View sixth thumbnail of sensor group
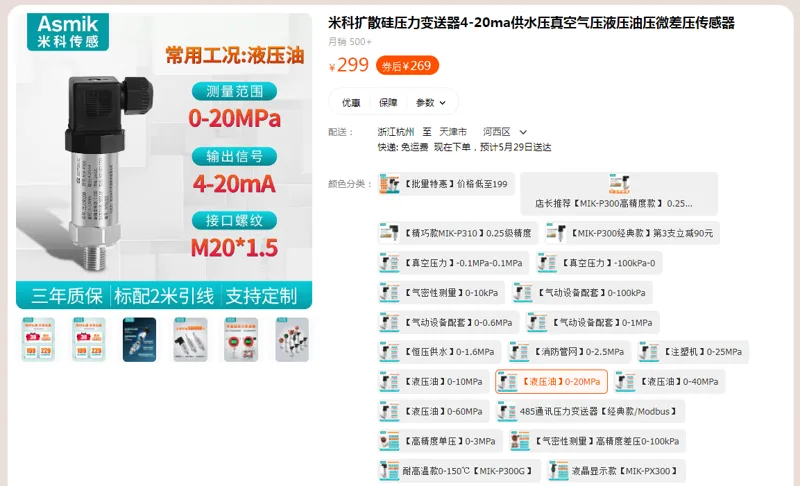Screen dimensions: 800x486 tap(292, 340)
